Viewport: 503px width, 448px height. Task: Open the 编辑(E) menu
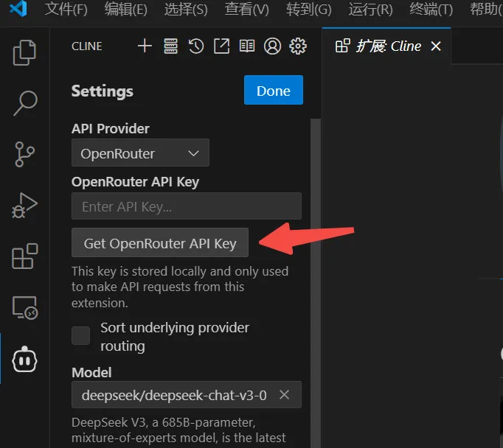125,9
